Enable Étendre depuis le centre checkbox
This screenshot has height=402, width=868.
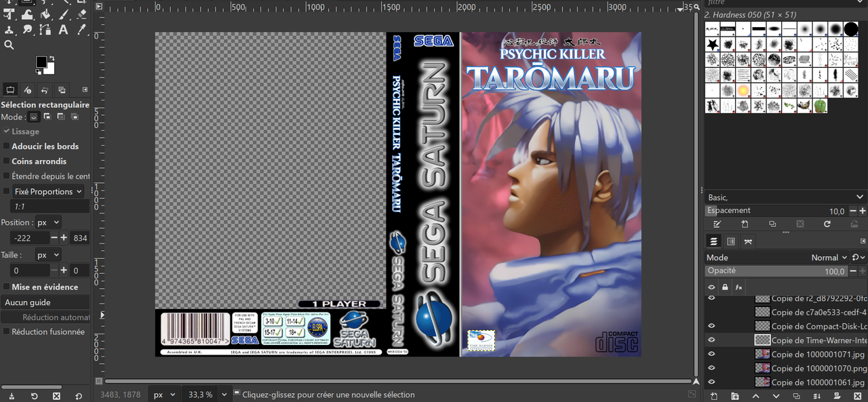point(7,176)
